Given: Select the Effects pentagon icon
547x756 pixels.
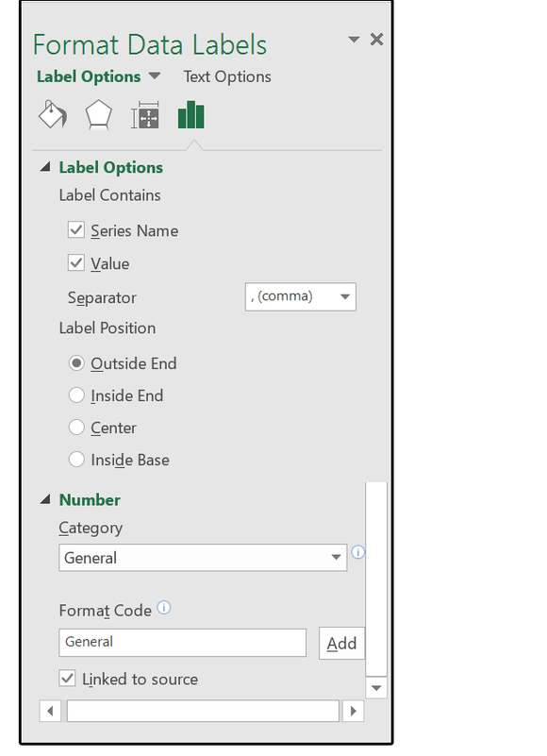Looking at the screenshot, I should [98, 115].
